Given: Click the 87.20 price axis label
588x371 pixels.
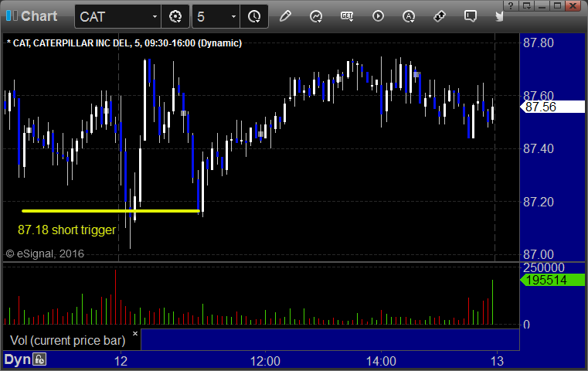Looking at the screenshot, I should pyautogui.click(x=538, y=202).
